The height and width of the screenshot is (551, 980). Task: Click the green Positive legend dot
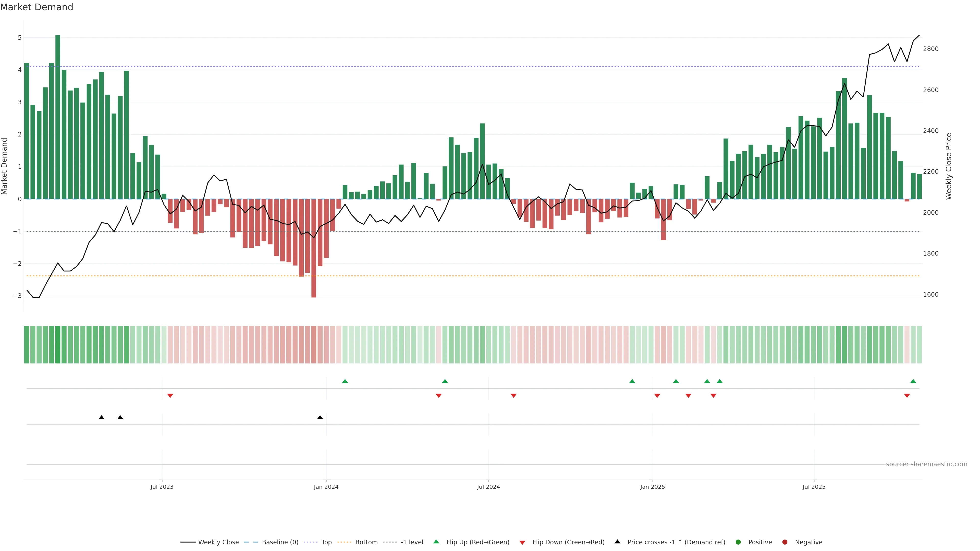(738, 542)
